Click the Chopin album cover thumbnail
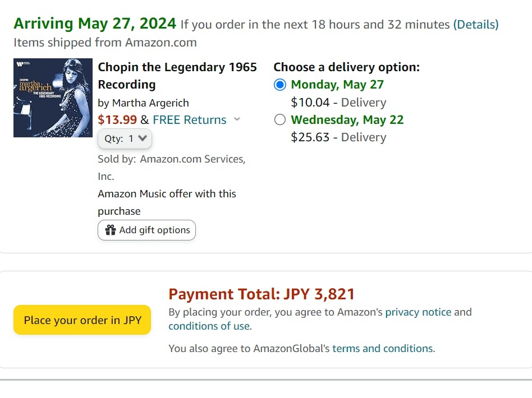 [x=53, y=98]
